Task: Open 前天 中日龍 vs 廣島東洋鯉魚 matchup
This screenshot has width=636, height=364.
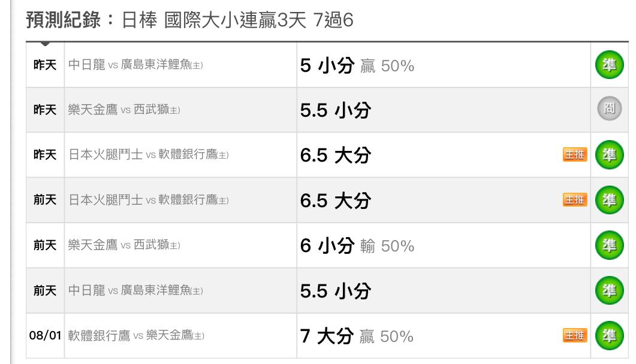Action: point(135,290)
